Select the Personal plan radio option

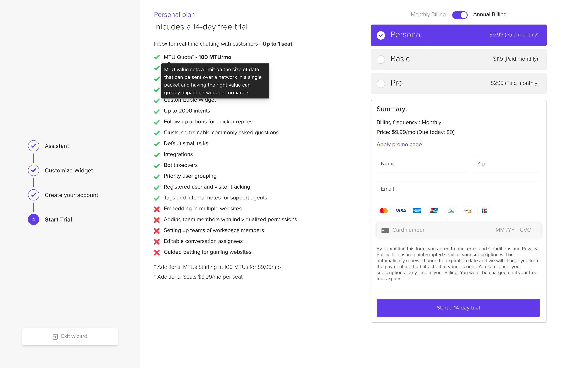[x=381, y=35]
